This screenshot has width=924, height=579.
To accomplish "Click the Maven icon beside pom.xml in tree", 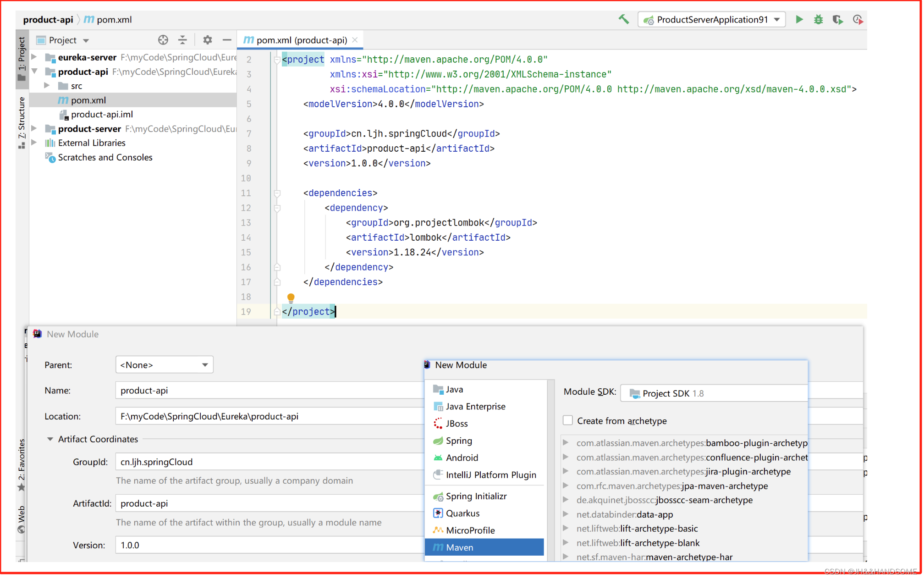I will pos(63,100).
